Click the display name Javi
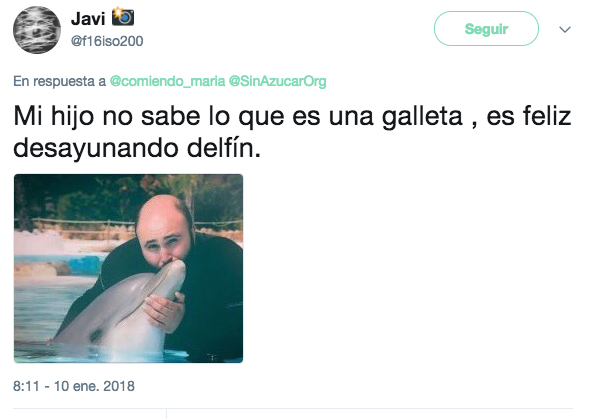Image resolution: width=601 pixels, height=419 pixels. (x=88, y=19)
